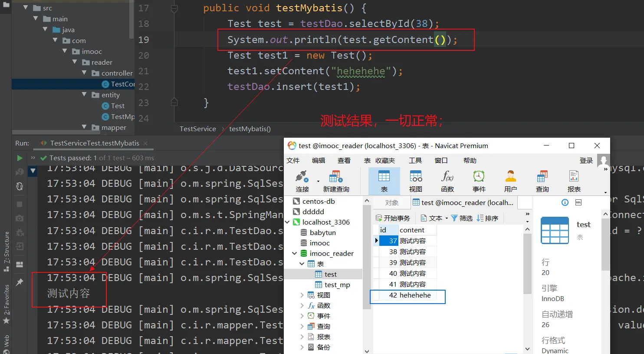The image size is (644, 354).
Task: Click the content column header in data grid
Action: pos(417,230)
